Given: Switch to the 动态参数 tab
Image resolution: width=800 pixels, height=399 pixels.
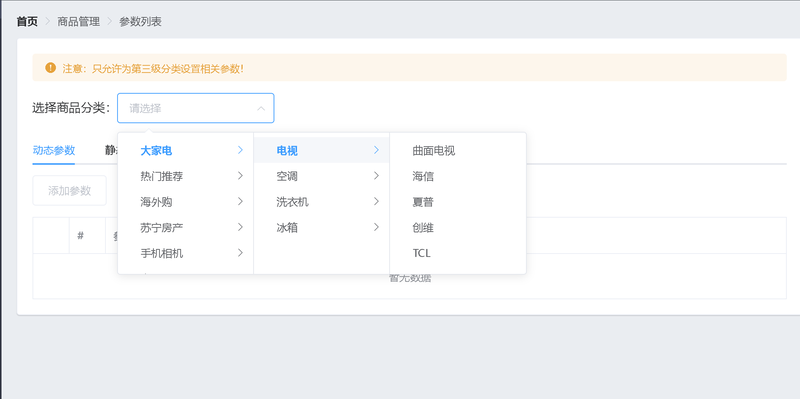Looking at the screenshot, I should (54, 150).
